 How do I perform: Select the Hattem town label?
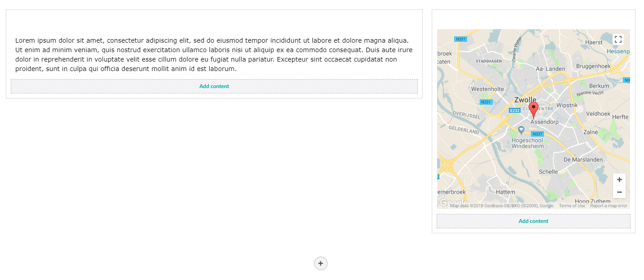[506, 192]
